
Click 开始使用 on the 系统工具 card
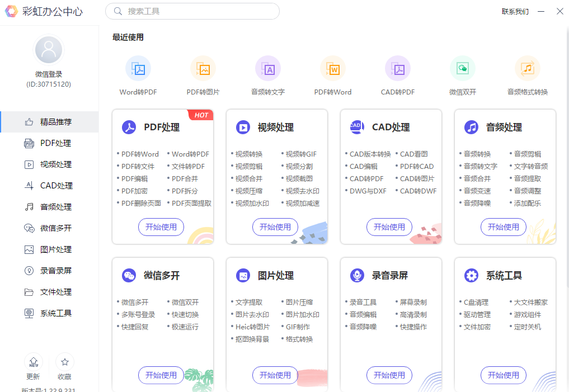[x=504, y=375]
